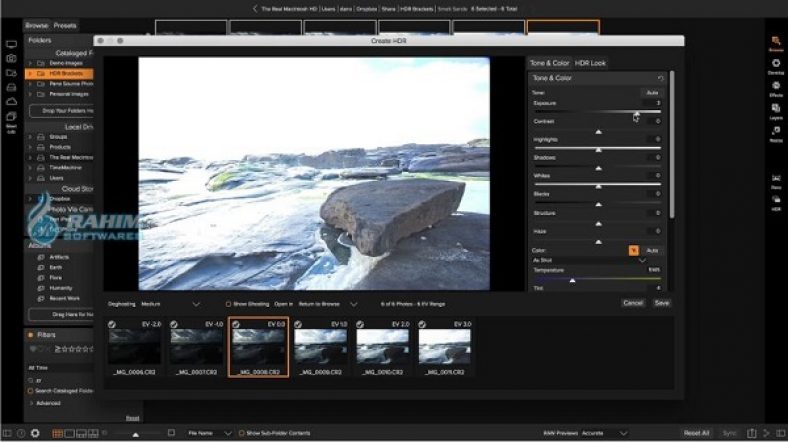Click the settings gear in bottom bar

coord(35,433)
